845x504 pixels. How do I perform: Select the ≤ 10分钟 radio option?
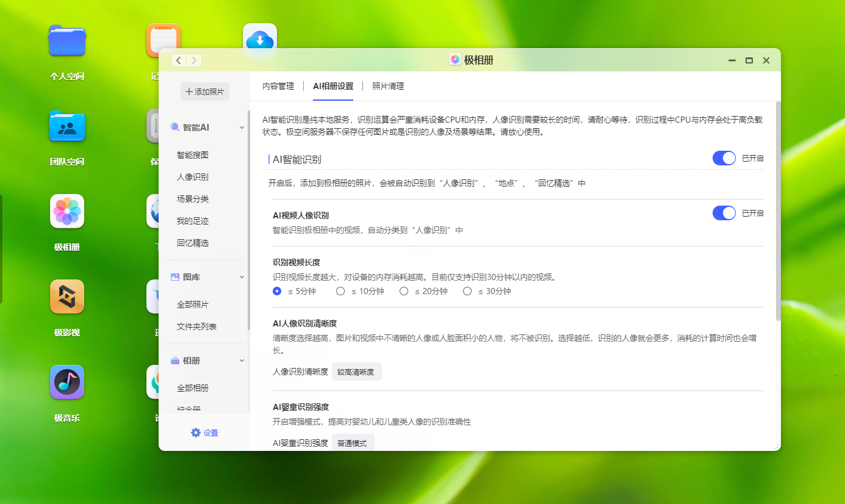pos(340,291)
